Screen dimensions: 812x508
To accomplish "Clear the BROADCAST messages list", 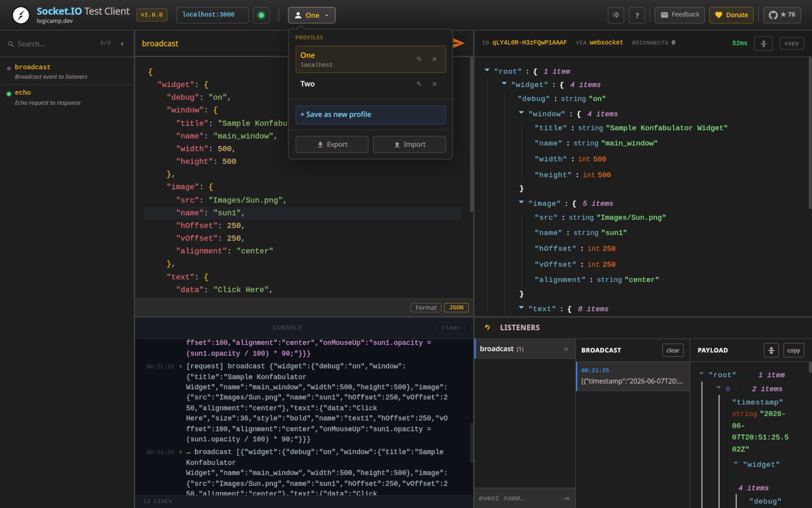I will pyautogui.click(x=673, y=350).
